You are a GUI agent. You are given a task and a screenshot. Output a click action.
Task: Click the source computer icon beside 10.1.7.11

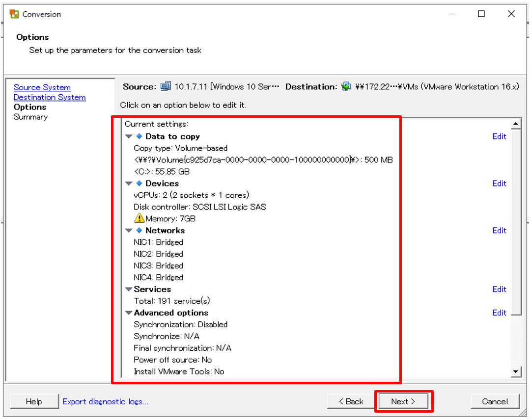point(165,86)
